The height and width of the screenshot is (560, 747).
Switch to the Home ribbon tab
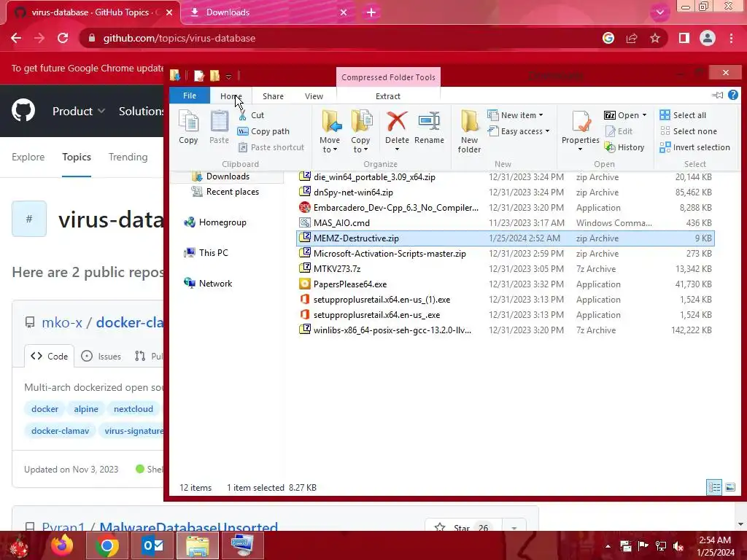coord(231,96)
